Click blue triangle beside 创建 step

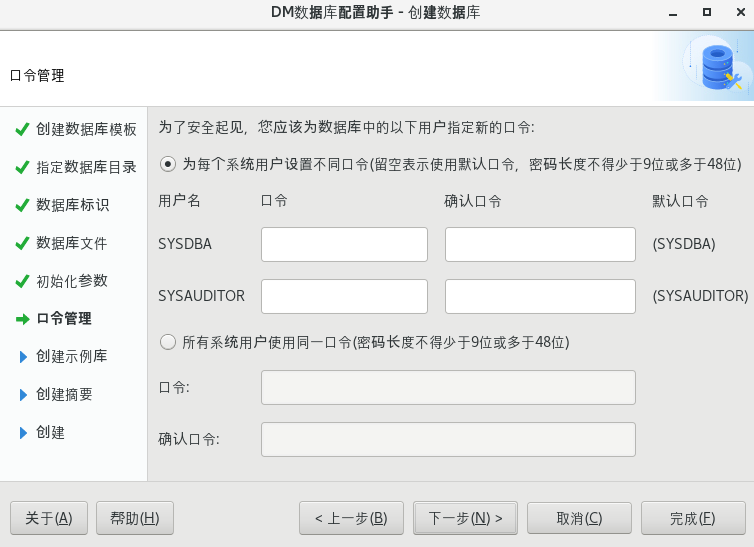click(x=24, y=433)
